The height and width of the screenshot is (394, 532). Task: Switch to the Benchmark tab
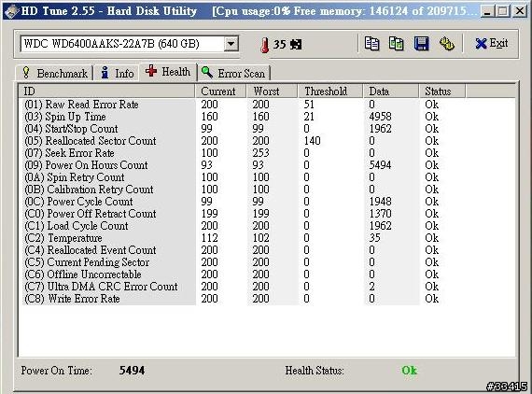coord(55,73)
